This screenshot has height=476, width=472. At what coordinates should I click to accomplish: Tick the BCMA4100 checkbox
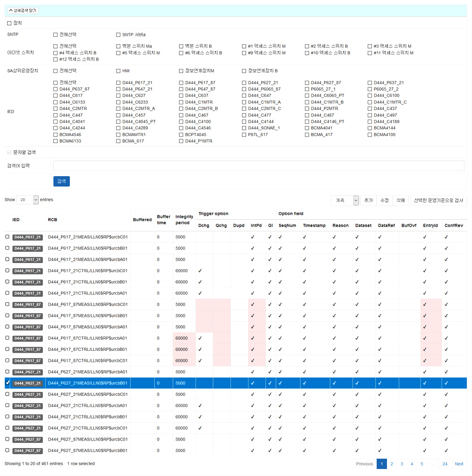370,135
